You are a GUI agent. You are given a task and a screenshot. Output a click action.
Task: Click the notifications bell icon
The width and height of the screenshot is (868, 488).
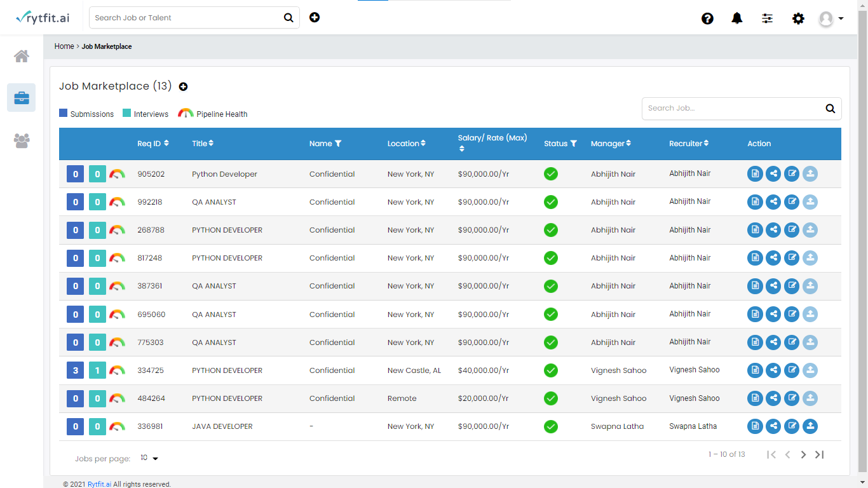[x=737, y=18]
